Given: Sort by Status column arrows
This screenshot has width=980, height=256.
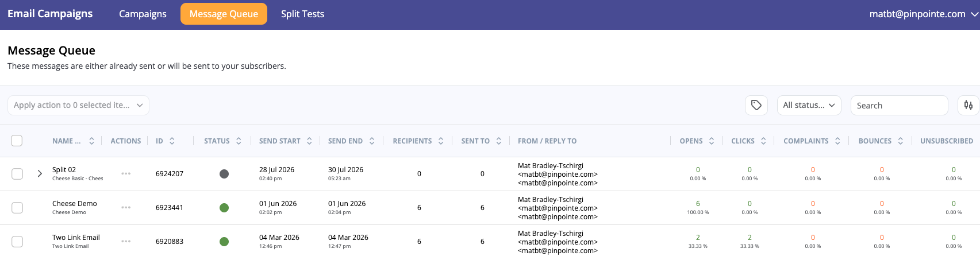Looking at the screenshot, I should coord(239,141).
